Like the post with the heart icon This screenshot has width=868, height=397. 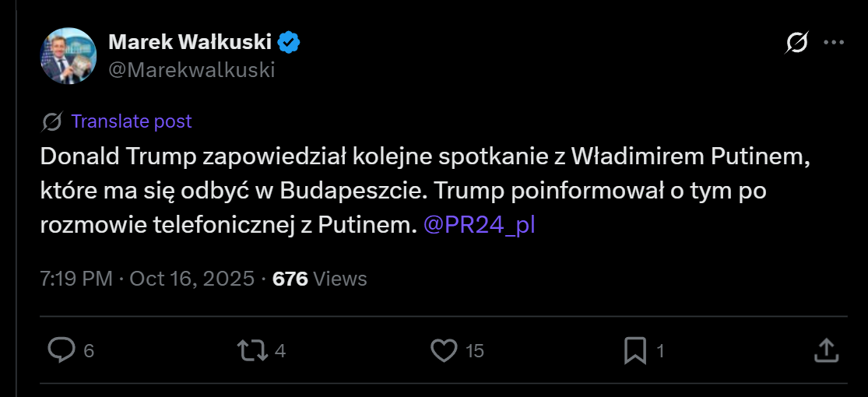click(x=444, y=350)
